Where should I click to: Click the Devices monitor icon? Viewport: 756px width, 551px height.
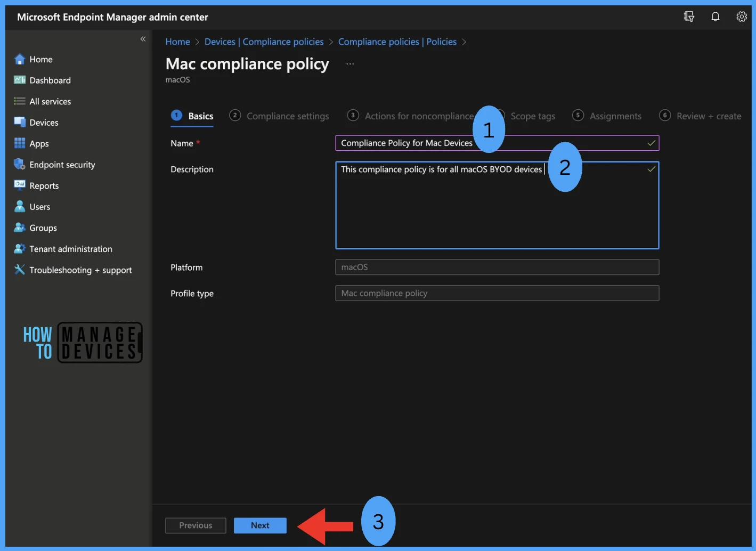click(x=20, y=122)
